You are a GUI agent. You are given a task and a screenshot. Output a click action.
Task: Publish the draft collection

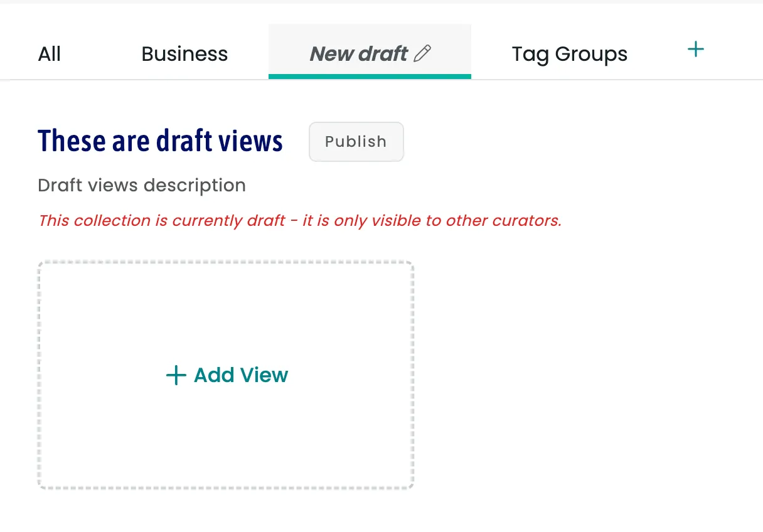[x=356, y=141]
